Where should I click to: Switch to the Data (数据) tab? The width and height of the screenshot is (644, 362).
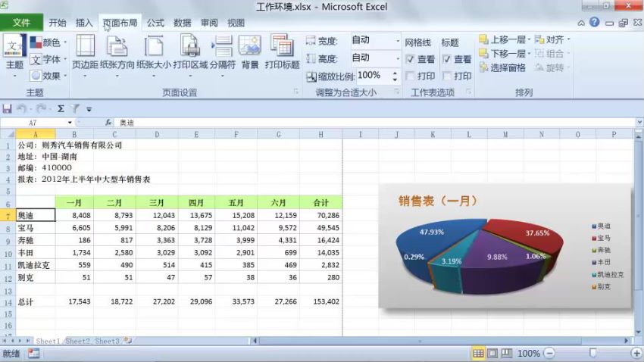(183, 23)
